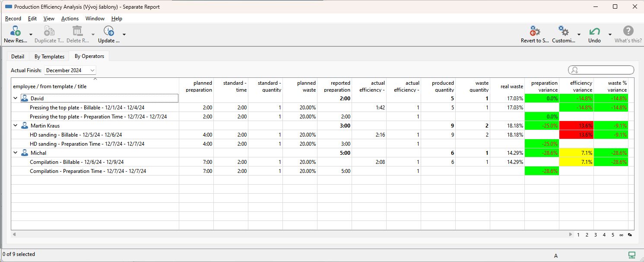Click the Revert to Saved icon

pos(535,32)
